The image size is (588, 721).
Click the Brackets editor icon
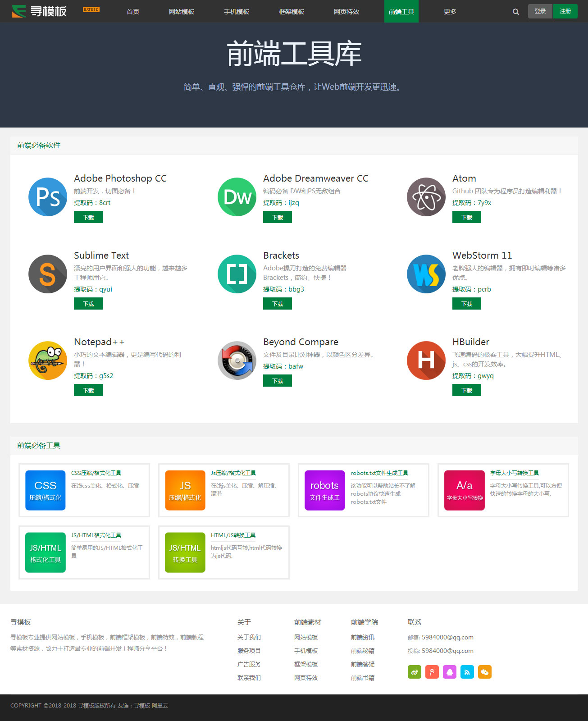237,274
